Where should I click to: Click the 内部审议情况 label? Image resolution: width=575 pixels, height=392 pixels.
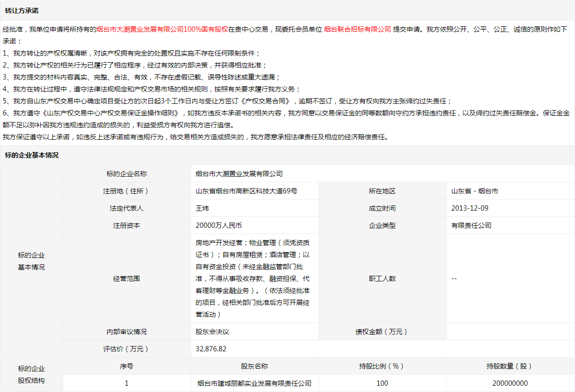point(127,332)
